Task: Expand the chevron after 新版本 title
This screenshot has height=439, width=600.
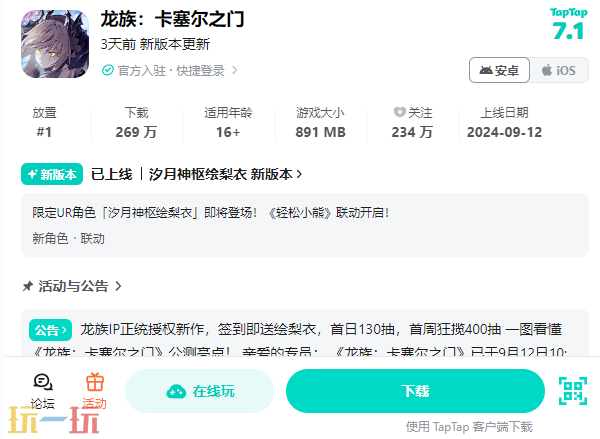Action: [x=299, y=174]
